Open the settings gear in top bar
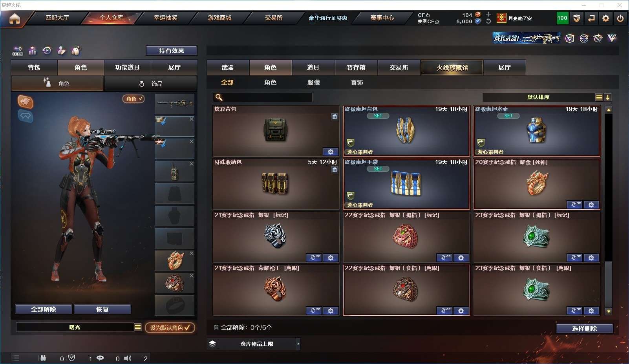Viewport: 629px width, 364px height. pyautogui.click(x=606, y=18)
